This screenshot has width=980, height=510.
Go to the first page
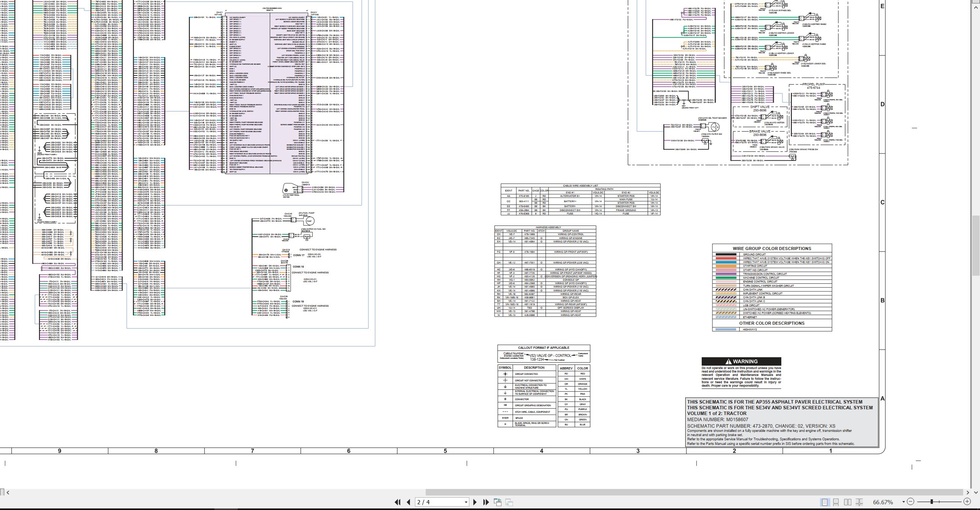pos(397,502)
